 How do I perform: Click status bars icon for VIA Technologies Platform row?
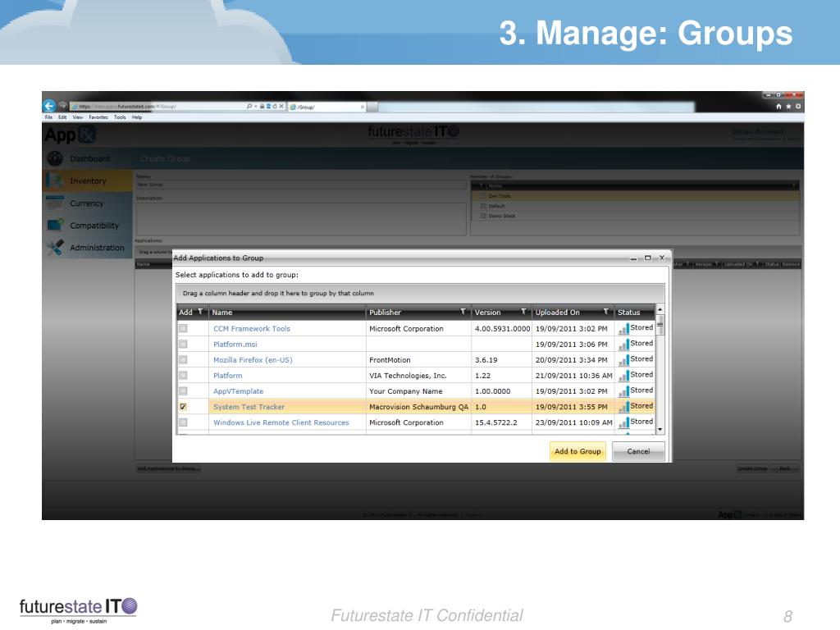click(x=623, y=376)
